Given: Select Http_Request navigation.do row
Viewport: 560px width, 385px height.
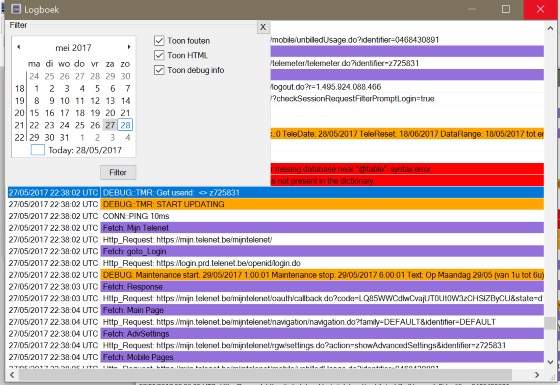Looking at the screenshot, I should click(276, 322).
